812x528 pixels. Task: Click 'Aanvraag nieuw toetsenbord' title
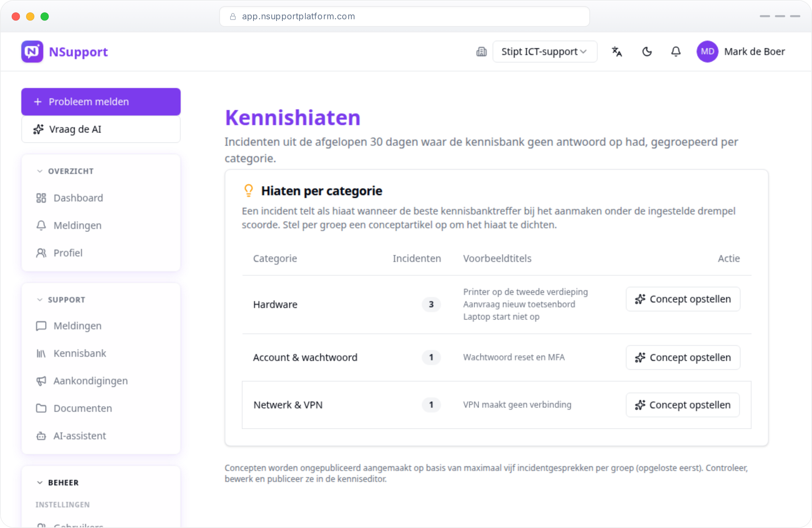[x=519, y=304]
